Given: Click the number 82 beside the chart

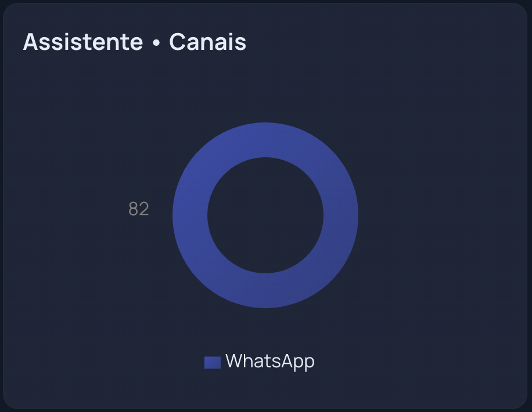Looking at the screenshot, I should pyautogui.click(x=139, y=209).
